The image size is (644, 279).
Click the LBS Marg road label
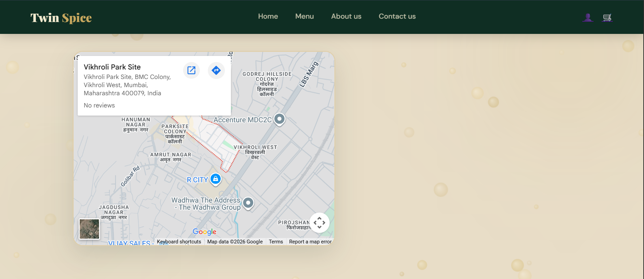tap(309, 74)
